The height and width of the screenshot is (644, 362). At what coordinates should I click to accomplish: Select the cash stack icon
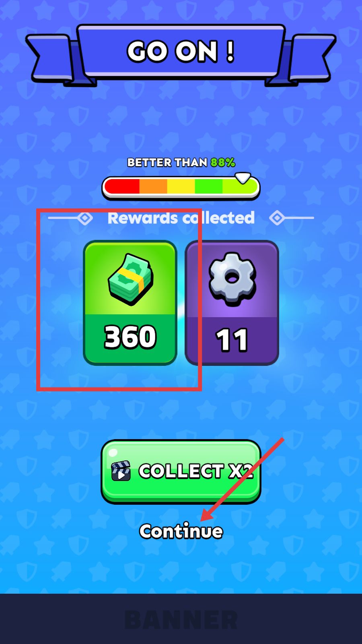tap(130, 279)
